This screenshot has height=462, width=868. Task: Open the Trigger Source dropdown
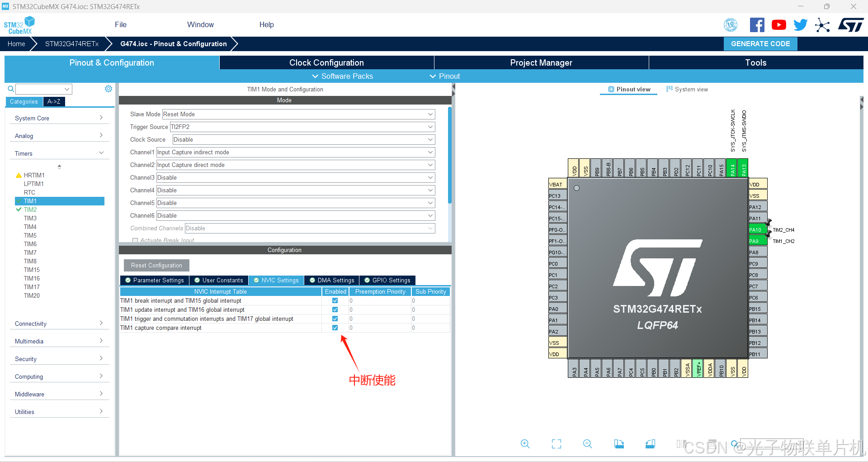(x=302, y=127)
